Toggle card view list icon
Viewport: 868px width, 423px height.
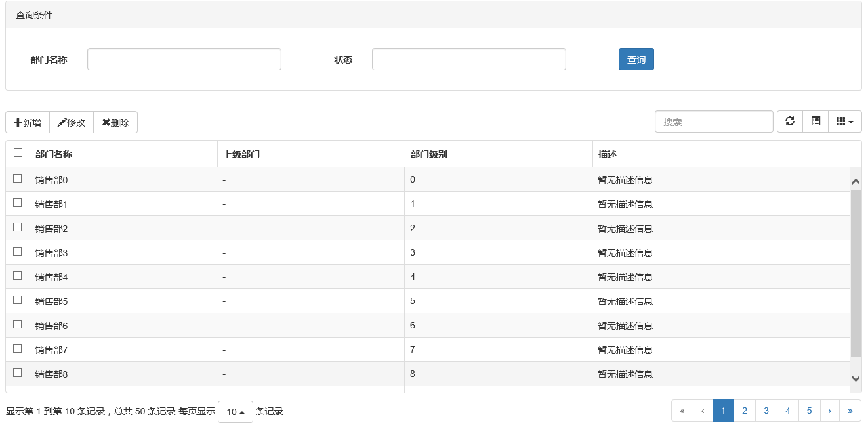[816, 122]
